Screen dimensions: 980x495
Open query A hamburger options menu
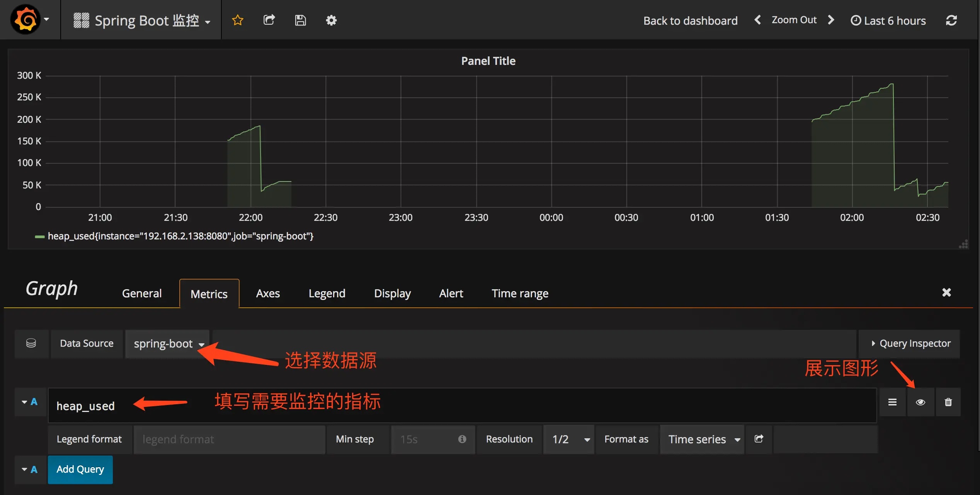pos(892,402)
